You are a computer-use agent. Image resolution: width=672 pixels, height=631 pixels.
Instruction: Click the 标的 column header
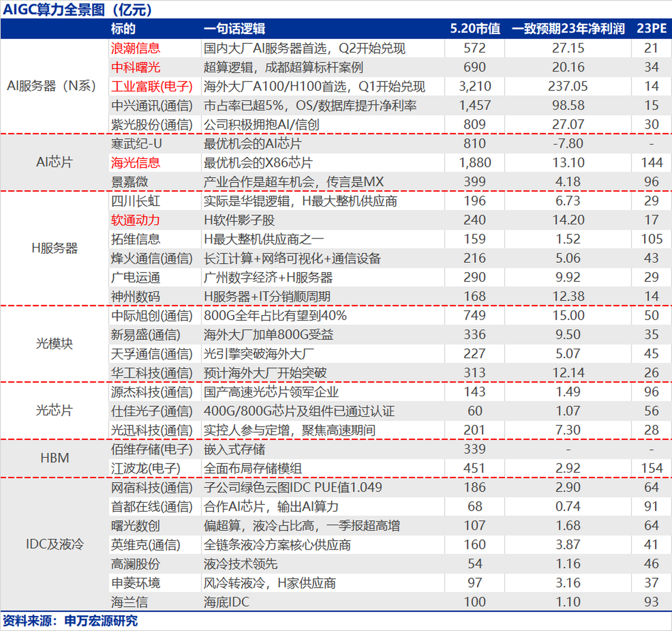(x=123, y=29)
